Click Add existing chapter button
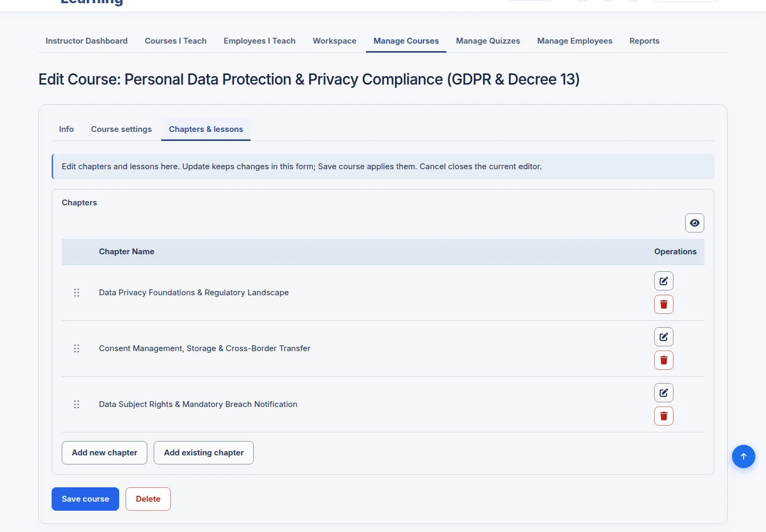The image size is (766, 532). point(204,453)
